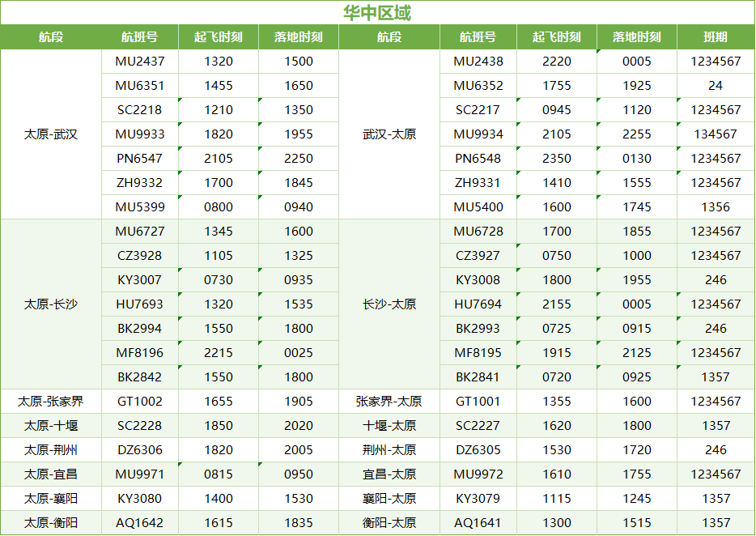This screenshot has width=756, height=536.
Task: Click the 武汉-太原 merged route cell
Action: [389, 134]
